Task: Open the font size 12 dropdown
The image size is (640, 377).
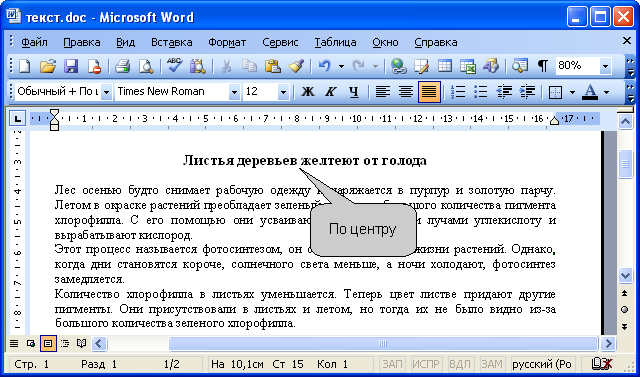Action: [x=283, y=92]
